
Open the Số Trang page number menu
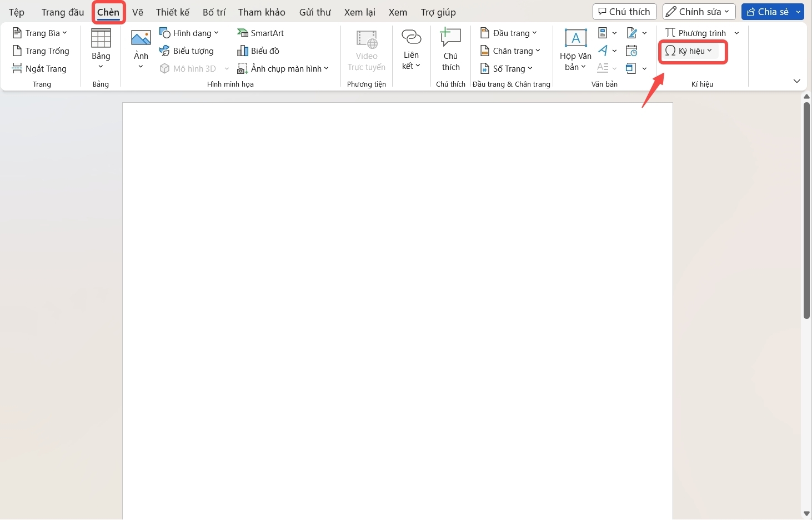pyautogui.click(x=507, y=69)
